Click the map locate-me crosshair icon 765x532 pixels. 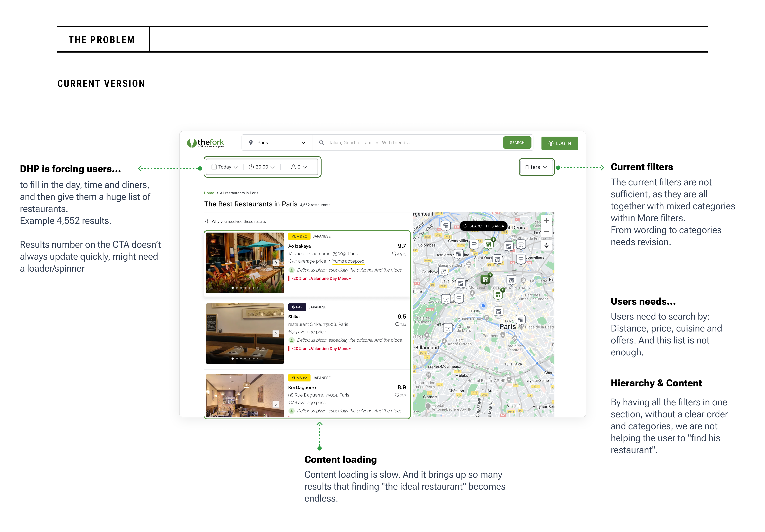click(546, 245)
